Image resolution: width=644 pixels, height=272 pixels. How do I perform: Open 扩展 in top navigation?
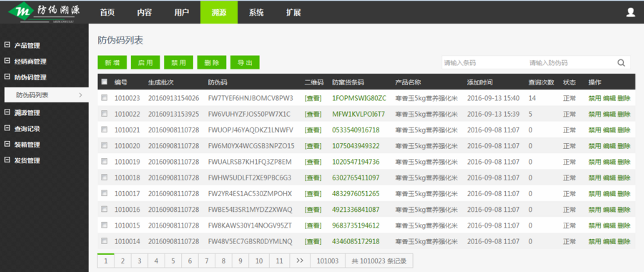click(293, 12)
